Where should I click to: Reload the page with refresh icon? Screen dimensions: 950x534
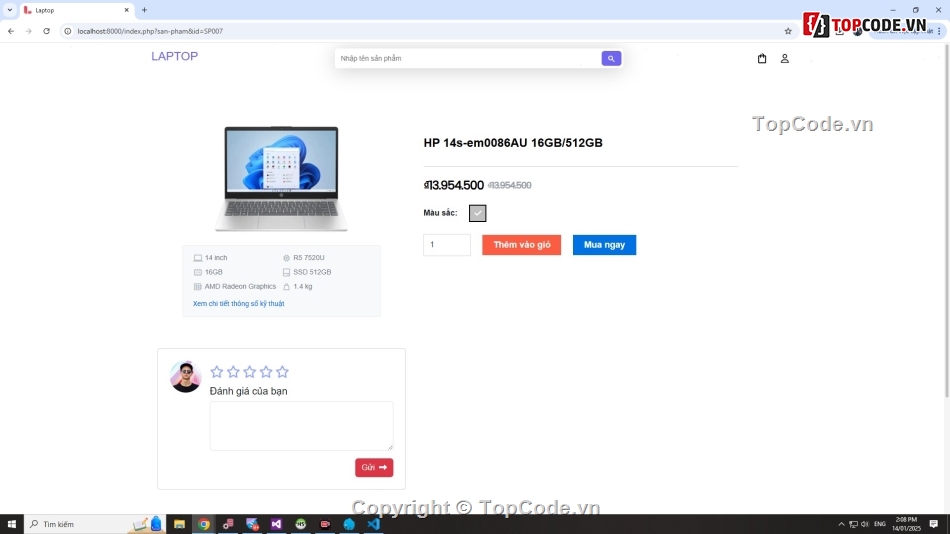coord(46,31)
